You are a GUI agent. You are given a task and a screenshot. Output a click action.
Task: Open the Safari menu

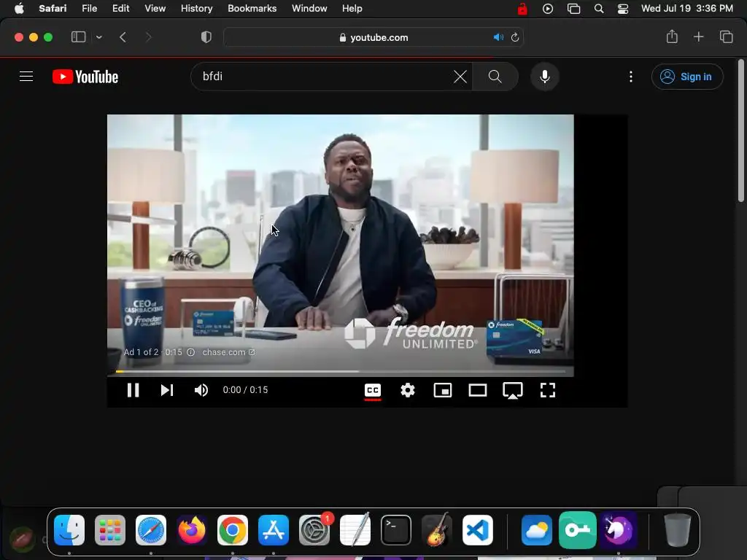coord(53,9)
